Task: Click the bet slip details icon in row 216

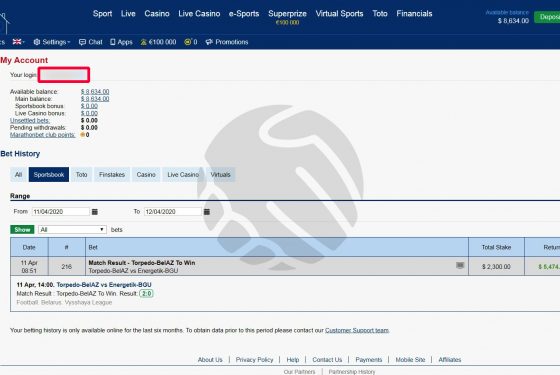Action: point(460,265)
